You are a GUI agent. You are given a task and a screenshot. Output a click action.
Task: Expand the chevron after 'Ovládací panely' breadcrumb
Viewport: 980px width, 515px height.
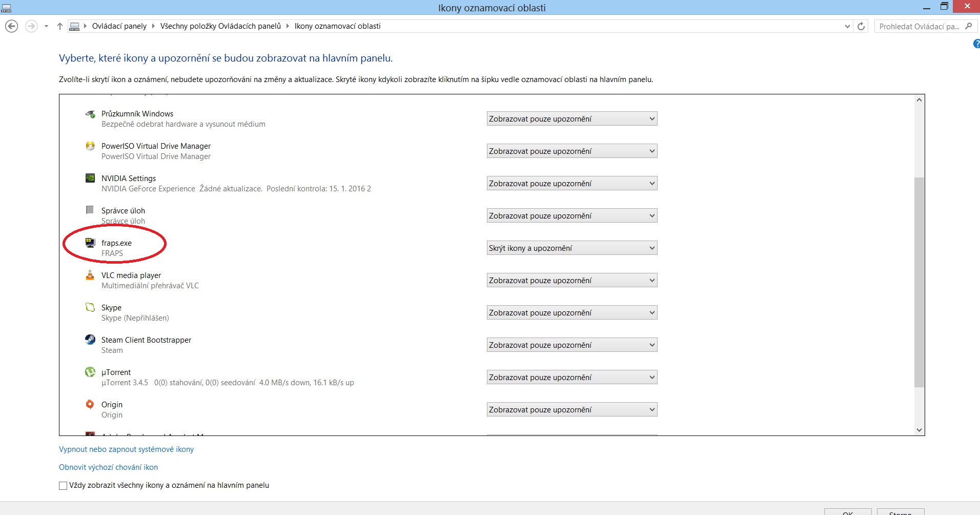(153, 26)
